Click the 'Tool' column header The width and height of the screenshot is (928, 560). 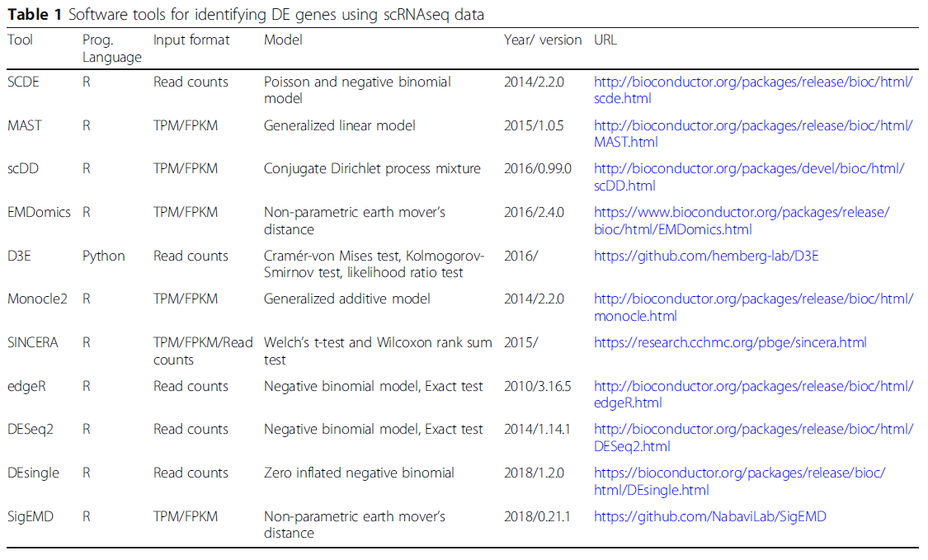(x=20, y=40)
